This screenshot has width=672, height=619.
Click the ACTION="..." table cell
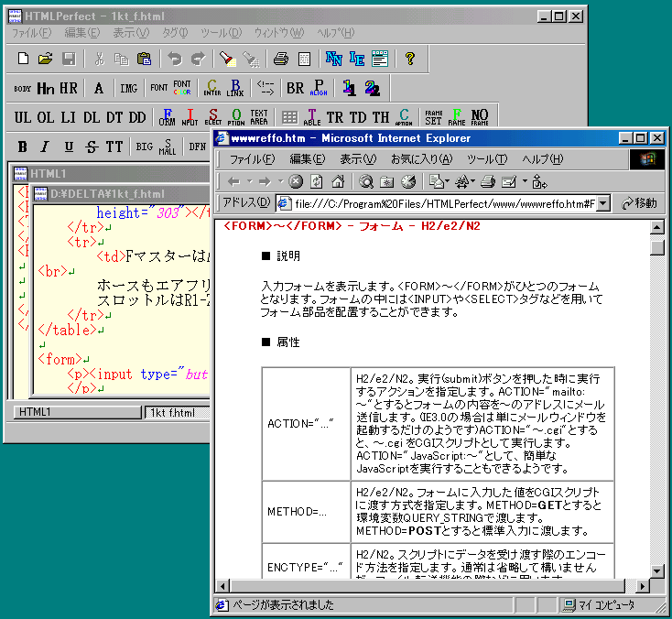(306, 424)
